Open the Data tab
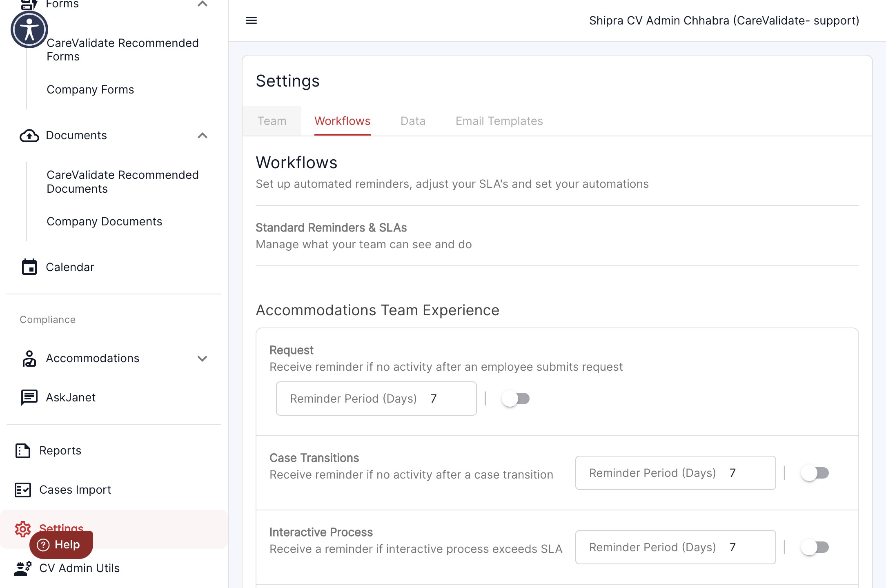This screenshot has height=588, width=886. click(x=413, y=121)
